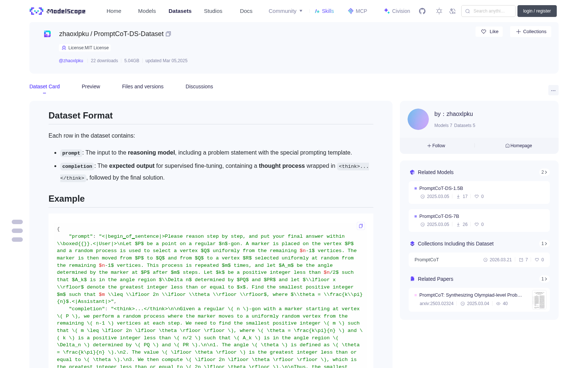Image resolution: width=588 pixels, height=368 pixels.
Task: Open the PromptCoT-DS-1.5B model
Action: [479, 192]
